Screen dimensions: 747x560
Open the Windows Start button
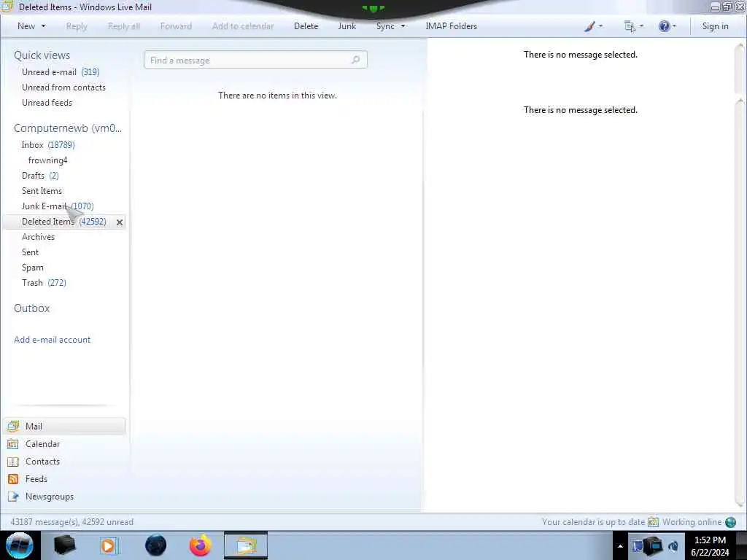click(x=20, y=545)
